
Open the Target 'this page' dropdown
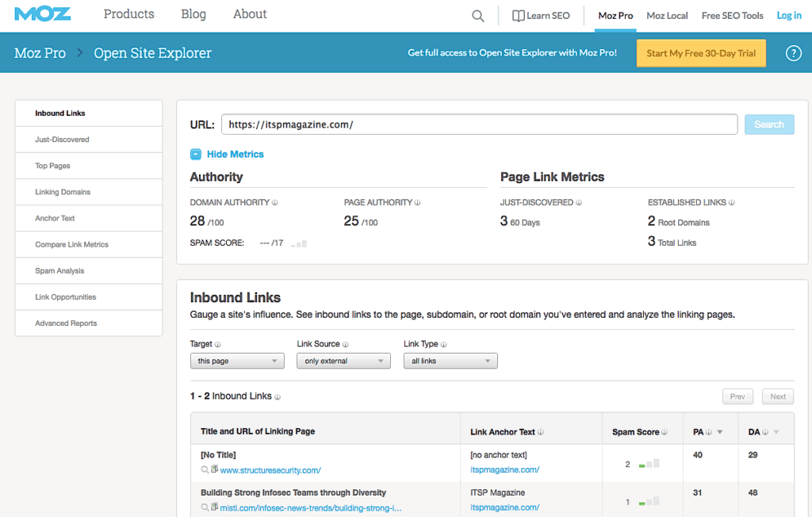click(x=237, y=361)
